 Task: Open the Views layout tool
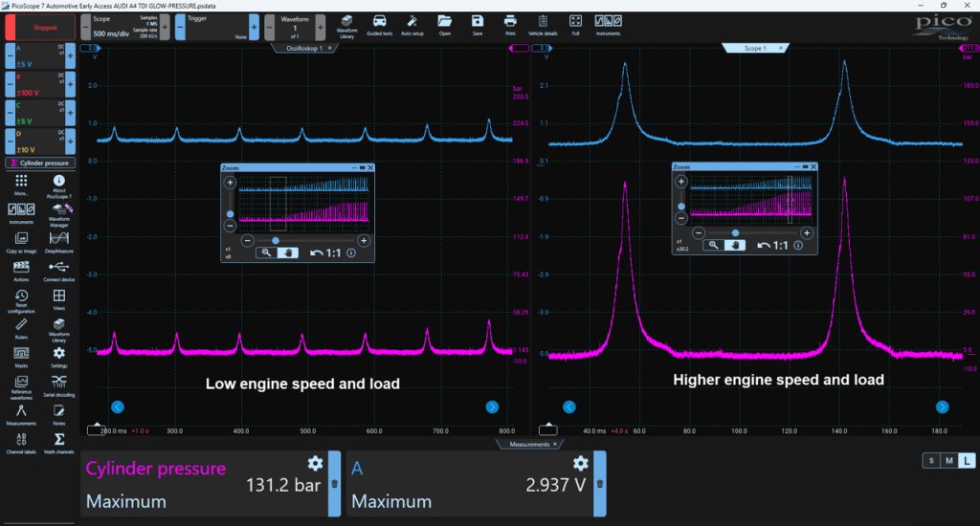pos(58,299)
